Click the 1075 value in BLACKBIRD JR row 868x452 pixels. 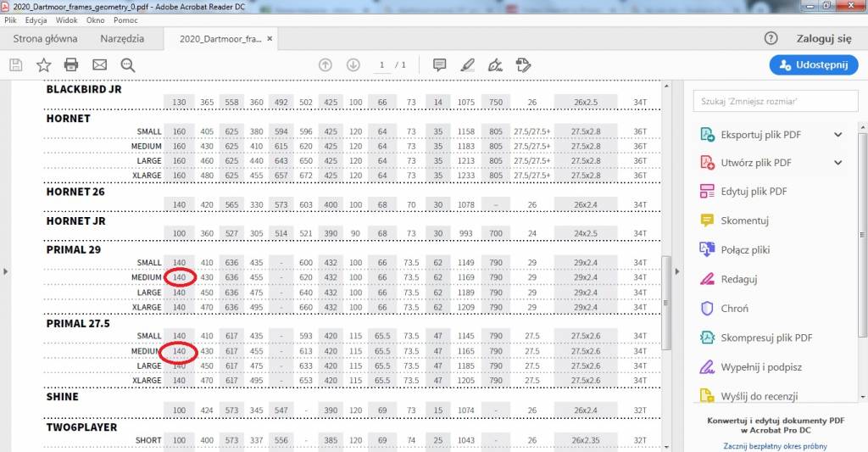pos(466,103)
